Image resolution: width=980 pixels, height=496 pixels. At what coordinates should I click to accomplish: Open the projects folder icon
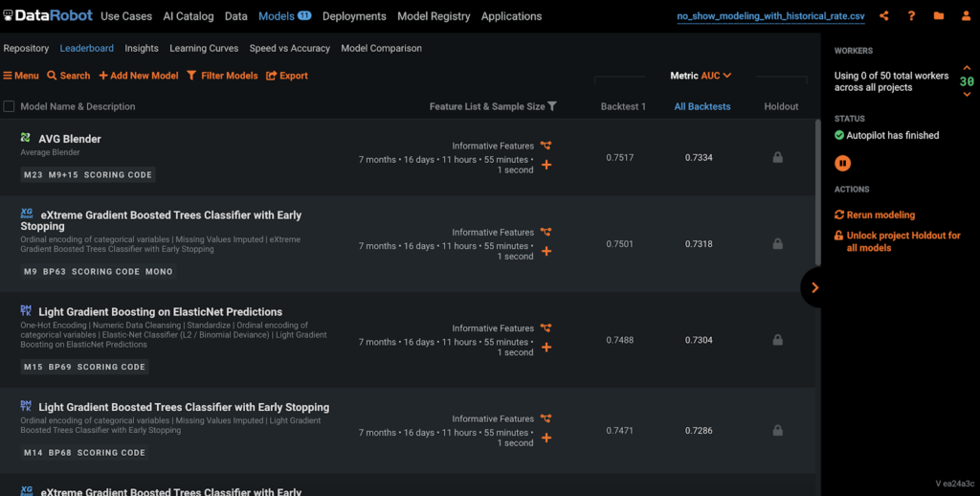click(x=939, y=16)
